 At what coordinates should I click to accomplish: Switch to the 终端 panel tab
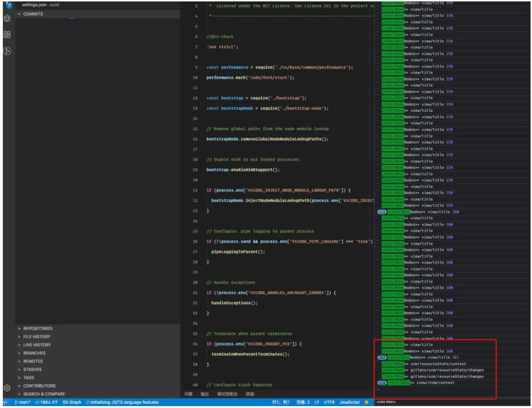(250, 394)
